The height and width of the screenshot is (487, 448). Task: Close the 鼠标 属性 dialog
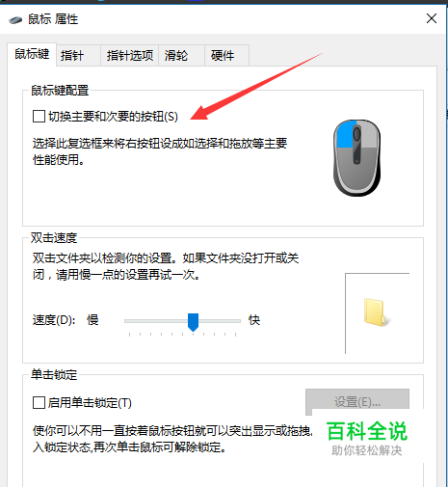coord(432,18)
